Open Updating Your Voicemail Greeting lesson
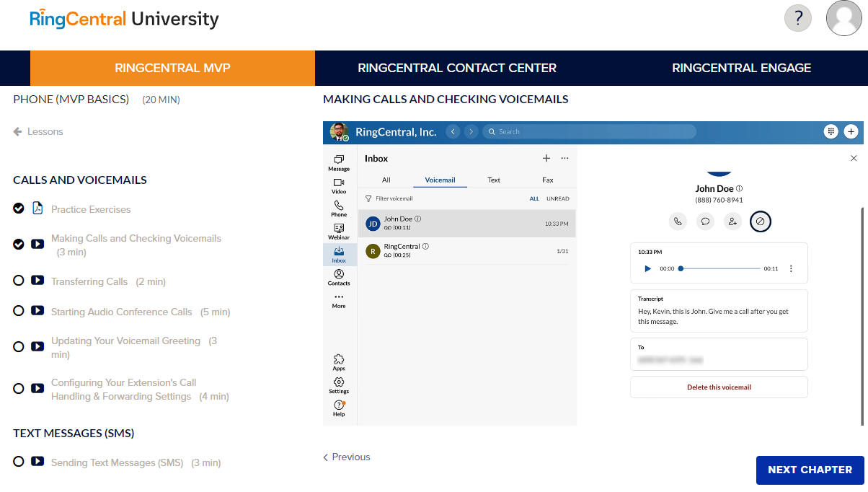Screen dimensions: 868x492 [134, 347]
